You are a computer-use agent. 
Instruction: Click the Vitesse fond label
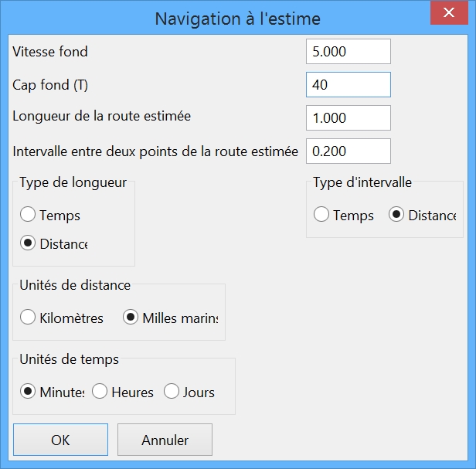coord(50,52)
